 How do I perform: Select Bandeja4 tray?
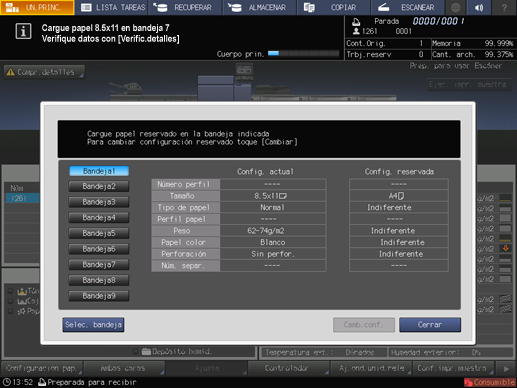click(99, 218)
